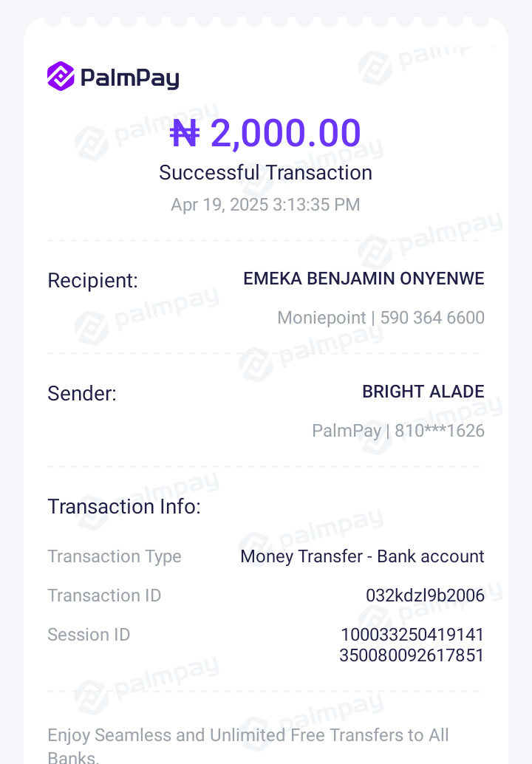Click the Naira currency symbol
The image size is (532, 764).
[x=185, y=134]
